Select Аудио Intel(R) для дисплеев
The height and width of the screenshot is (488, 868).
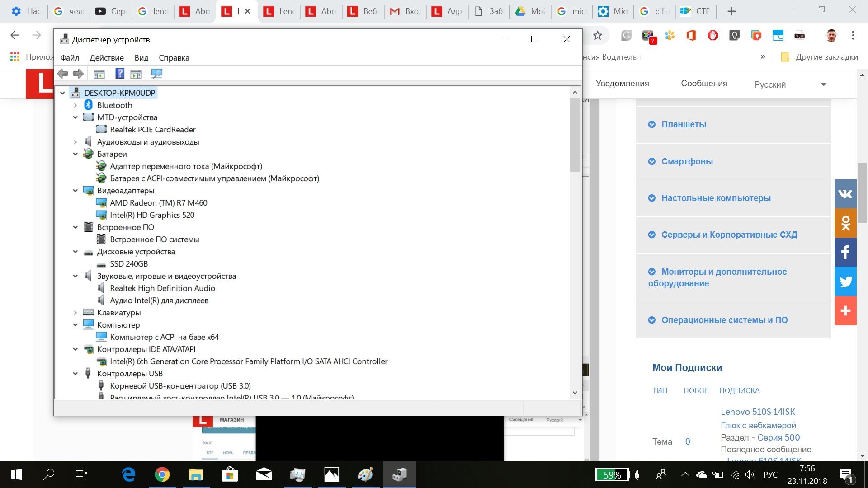[x=159, y=300]
